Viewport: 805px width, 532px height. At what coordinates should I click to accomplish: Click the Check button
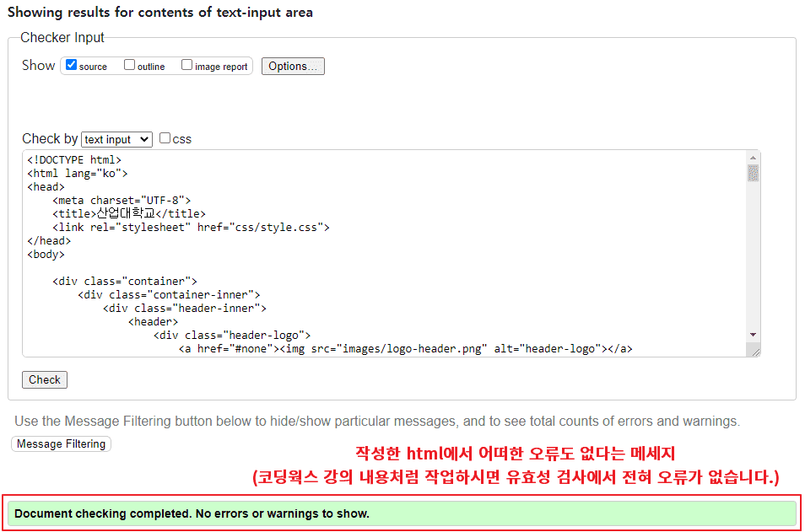(45, 379)
